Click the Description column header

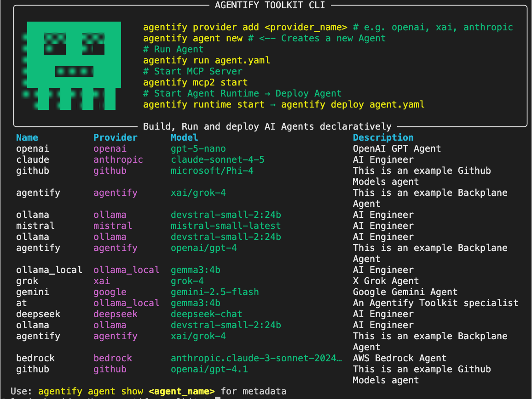click(383, 137)
